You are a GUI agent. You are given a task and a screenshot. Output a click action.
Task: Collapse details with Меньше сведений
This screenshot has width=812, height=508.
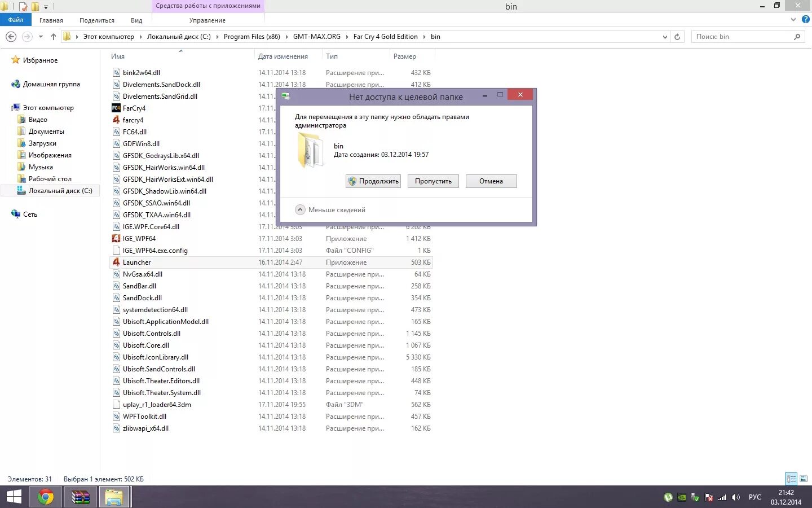330,209
